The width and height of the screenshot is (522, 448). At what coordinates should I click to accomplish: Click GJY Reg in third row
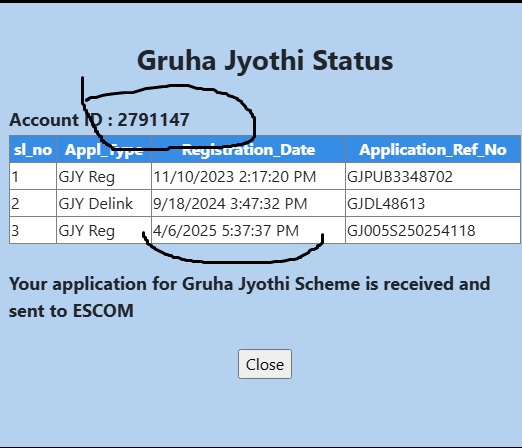pos(87,231)
